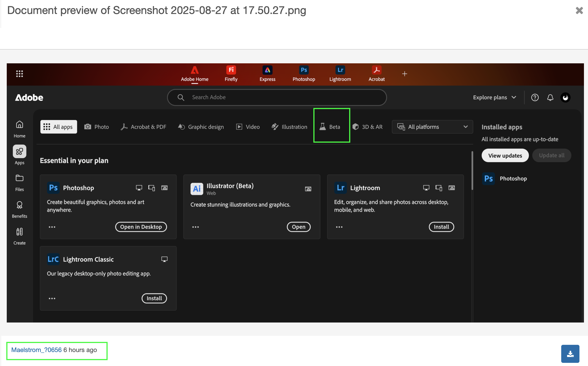This screenshot has width=588, height=366.
Task: Add an app using the plus icon
Action: pyautogui.click(x=405, y=74)
